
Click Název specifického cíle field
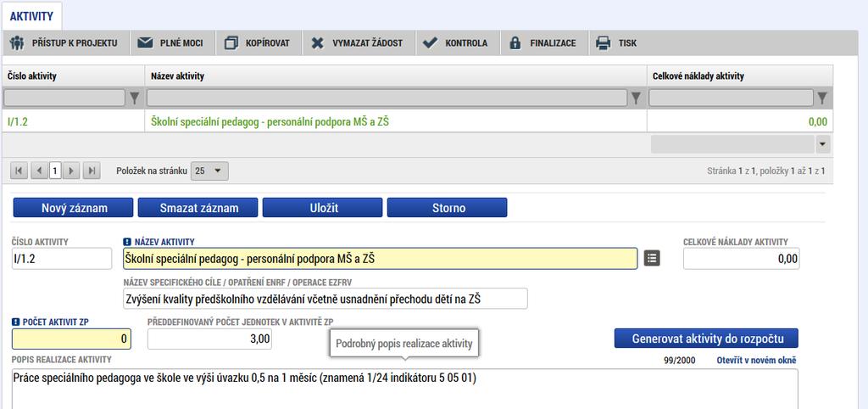pos(325,298)
